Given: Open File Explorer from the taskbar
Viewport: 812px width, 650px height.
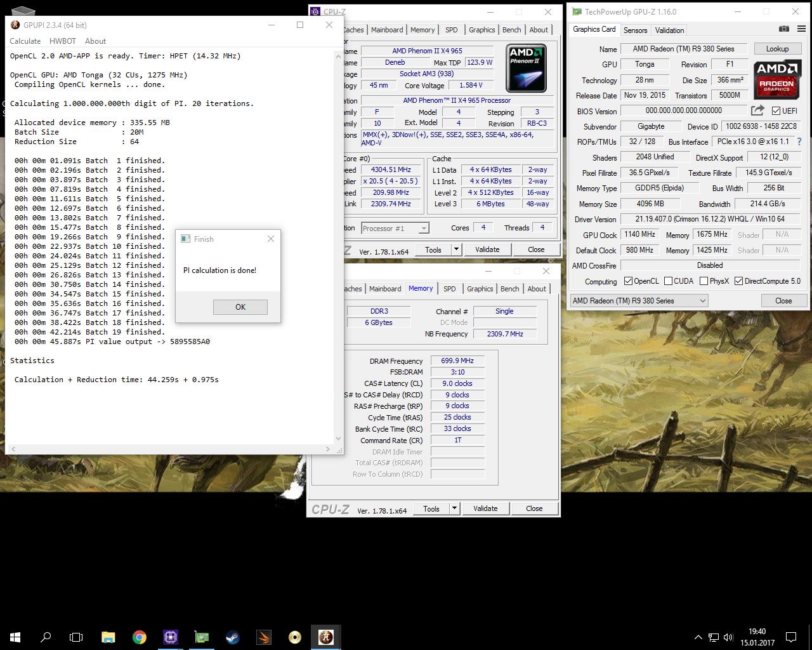Looking at the screenshot, I should pyautogui.click(x=108, y=637).
